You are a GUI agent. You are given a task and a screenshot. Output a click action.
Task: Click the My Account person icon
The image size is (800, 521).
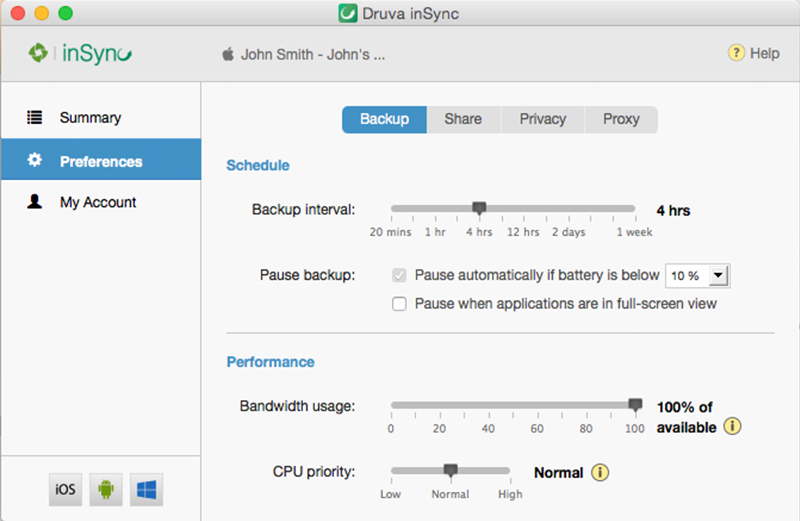[x=35, y=202]
